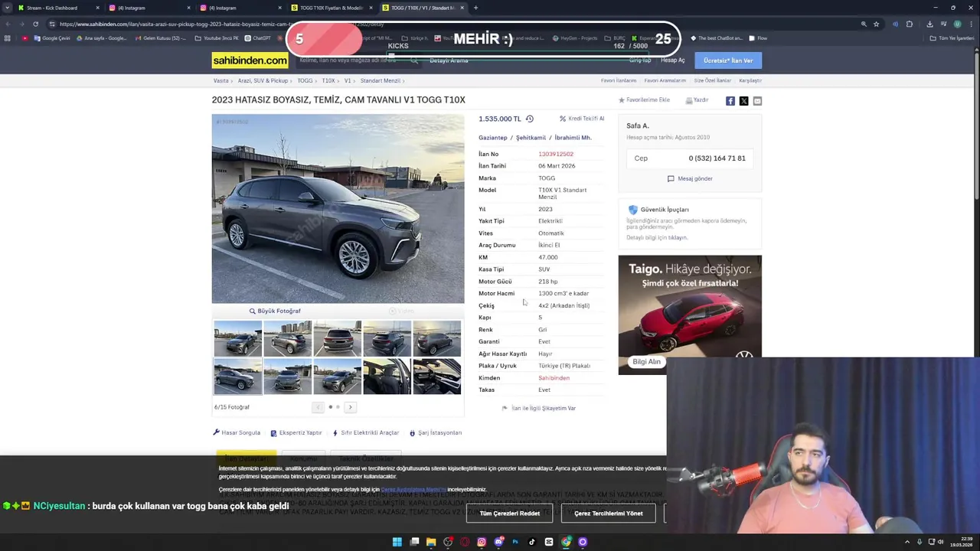
Task: Click listing number 1303912502
Action: click(556, 154)
